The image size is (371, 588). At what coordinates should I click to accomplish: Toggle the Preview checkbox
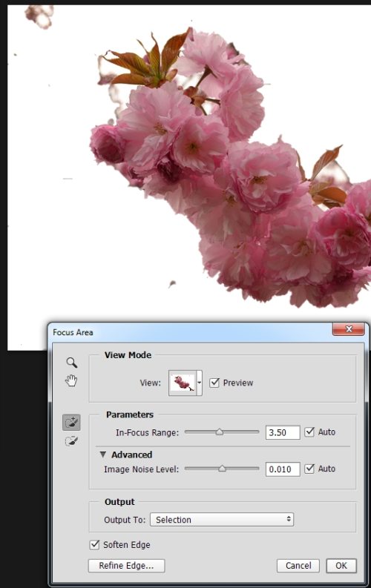point(214,383)
